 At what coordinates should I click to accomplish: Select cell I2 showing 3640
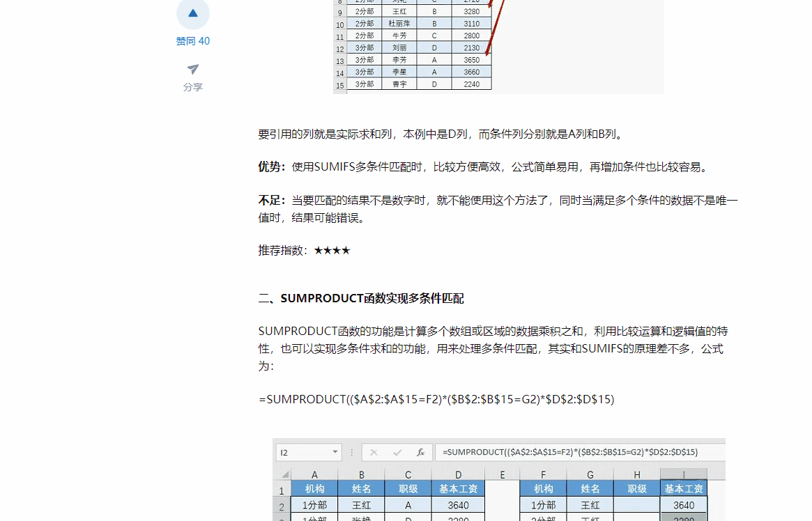683,504
